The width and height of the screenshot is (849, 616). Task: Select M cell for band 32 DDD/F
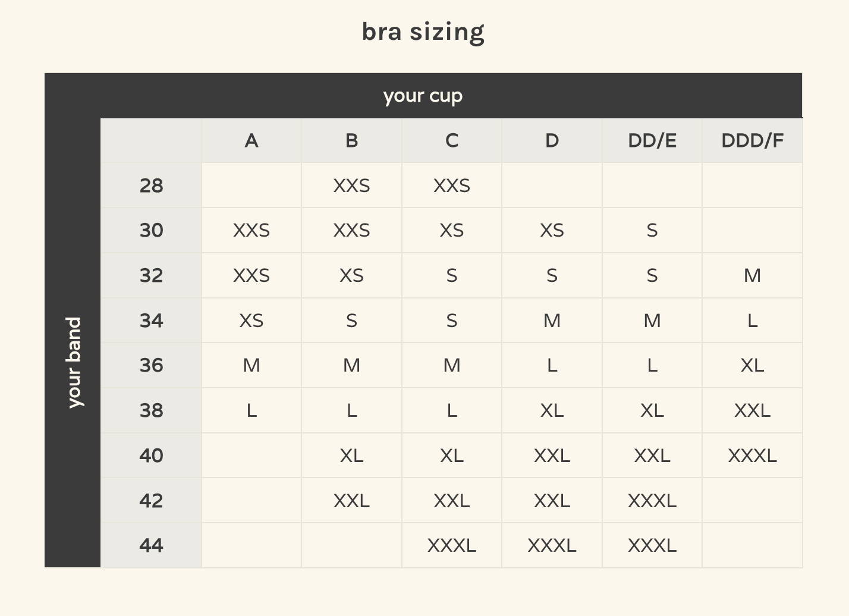pos(752,275)
